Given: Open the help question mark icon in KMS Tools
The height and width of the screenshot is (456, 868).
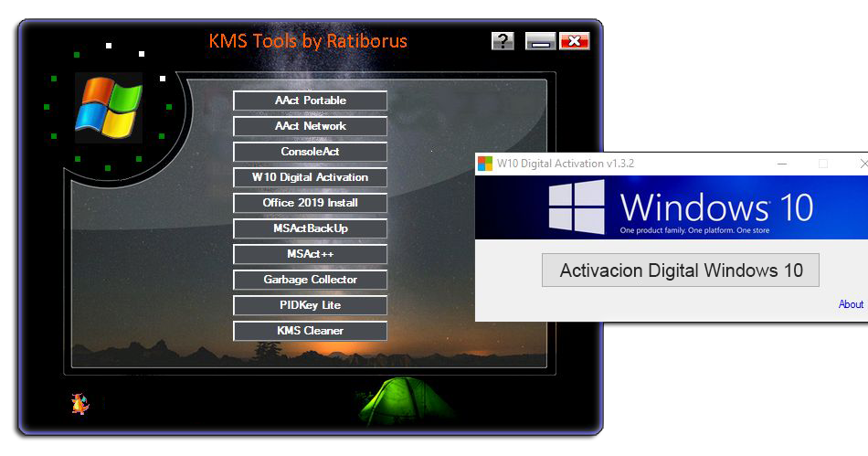Looking at the screenshot, I should coord(503,41).
